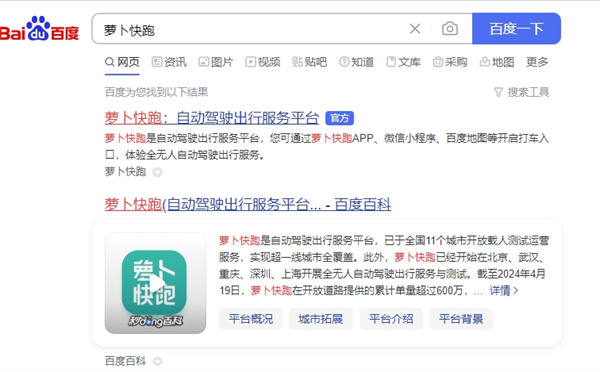Open 搜索工具 filter options
600x372 pixels.
point(521,92)
